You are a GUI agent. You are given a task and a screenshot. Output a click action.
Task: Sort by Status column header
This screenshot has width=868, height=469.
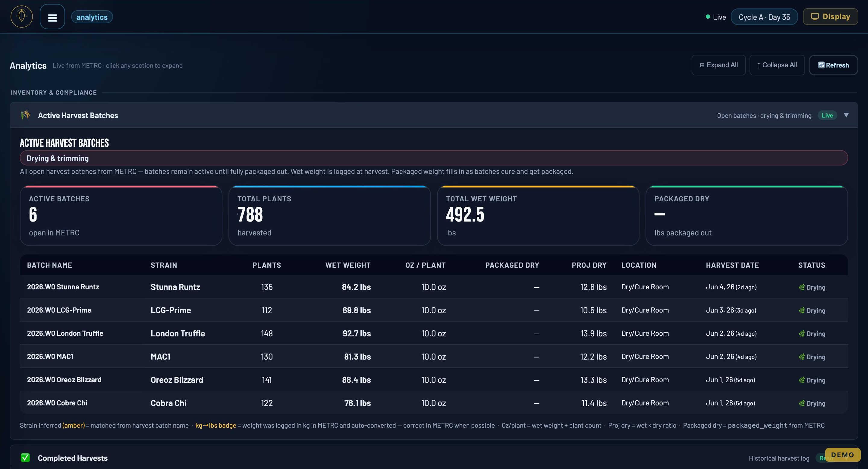pos(811,265)
